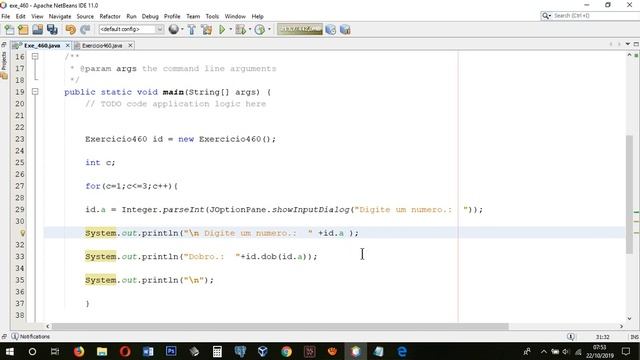The height and width of the screenshot is (360, 640).
Task: Click the Undo arrow icon
Action: 71,29
